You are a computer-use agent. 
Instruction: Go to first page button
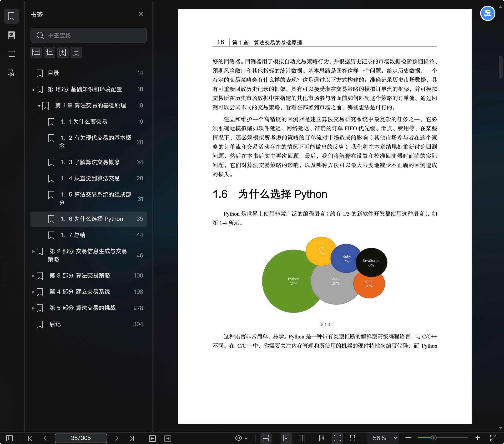(x=30, y=438)
